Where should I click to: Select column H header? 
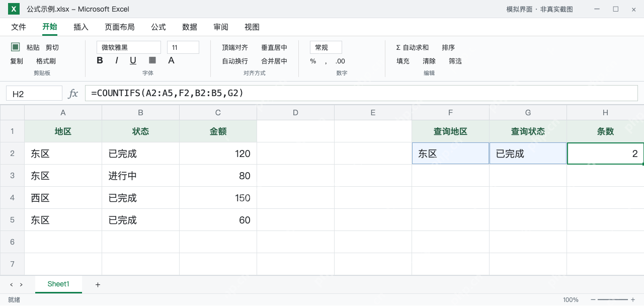click(606, 113)
